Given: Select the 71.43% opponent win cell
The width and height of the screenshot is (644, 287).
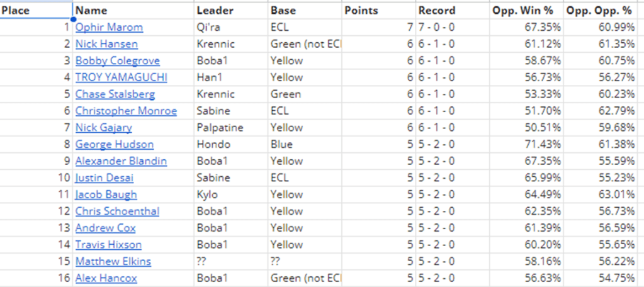Looking at the screenshot, I should coord(526,144).
